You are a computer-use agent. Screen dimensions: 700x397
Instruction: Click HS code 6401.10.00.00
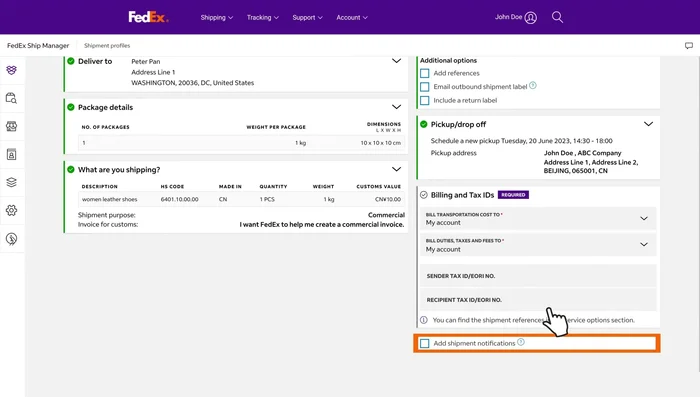coord(179,199)
